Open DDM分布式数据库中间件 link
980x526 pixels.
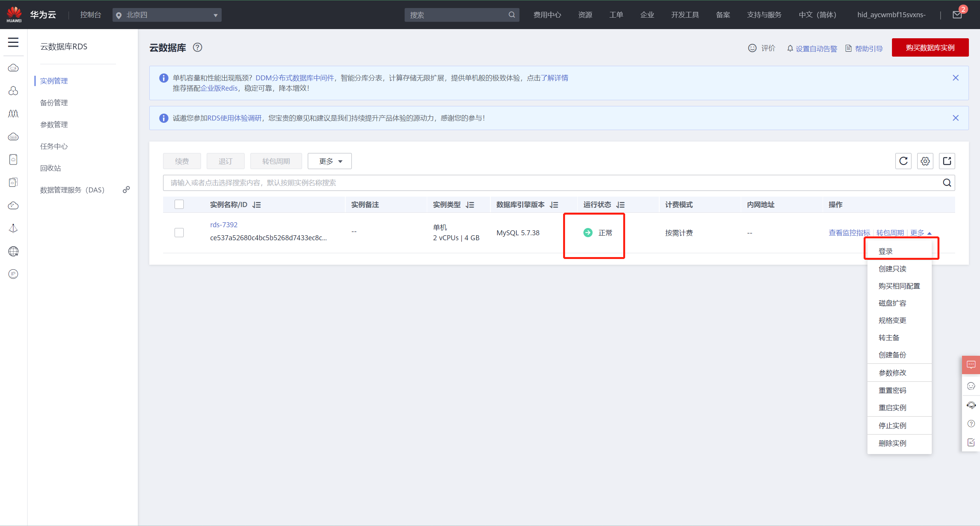coord(294,78)
